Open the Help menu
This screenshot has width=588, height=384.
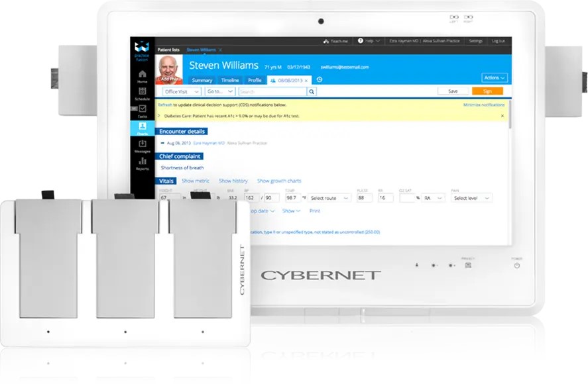(369, 41)
